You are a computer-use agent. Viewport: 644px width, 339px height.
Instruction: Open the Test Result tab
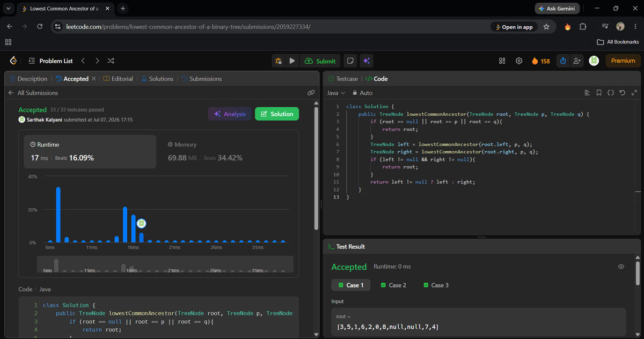click(346, 247)
